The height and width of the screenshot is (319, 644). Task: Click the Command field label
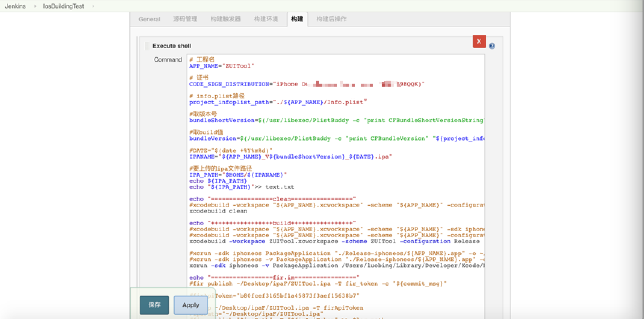pos(168,59)
